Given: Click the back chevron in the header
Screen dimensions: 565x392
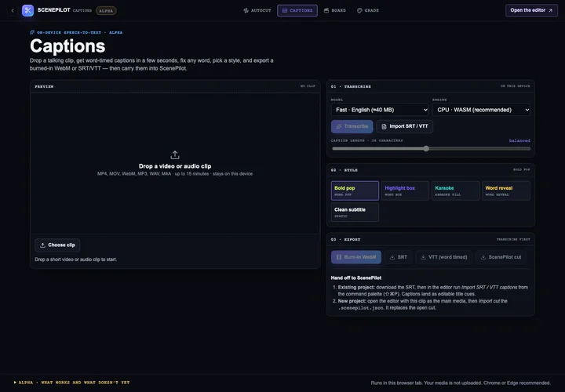Looking at the screenshot, I should click(13, 11).
